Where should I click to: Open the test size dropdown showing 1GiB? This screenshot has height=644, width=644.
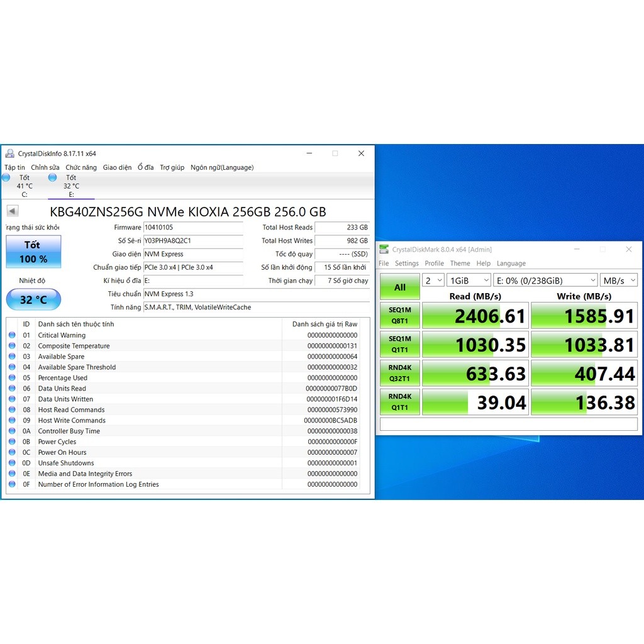(469, 280)
